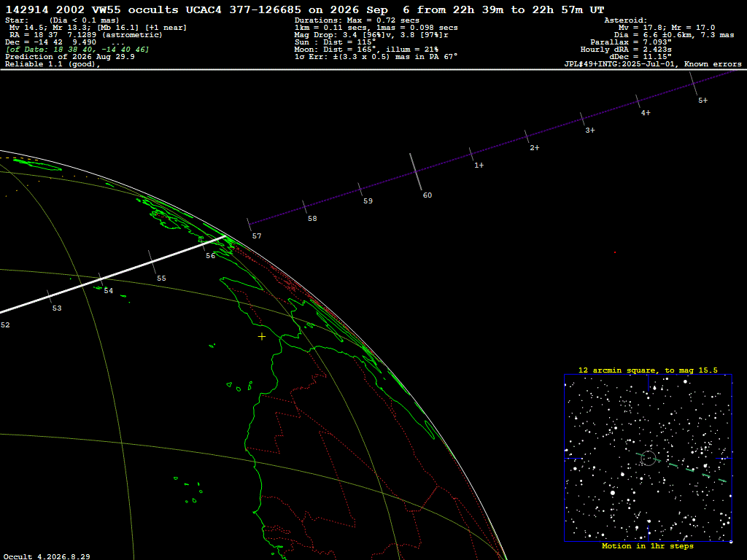Click the 1+ minute tick marker
Screen dimensions: 747x560
coord(472,154)
